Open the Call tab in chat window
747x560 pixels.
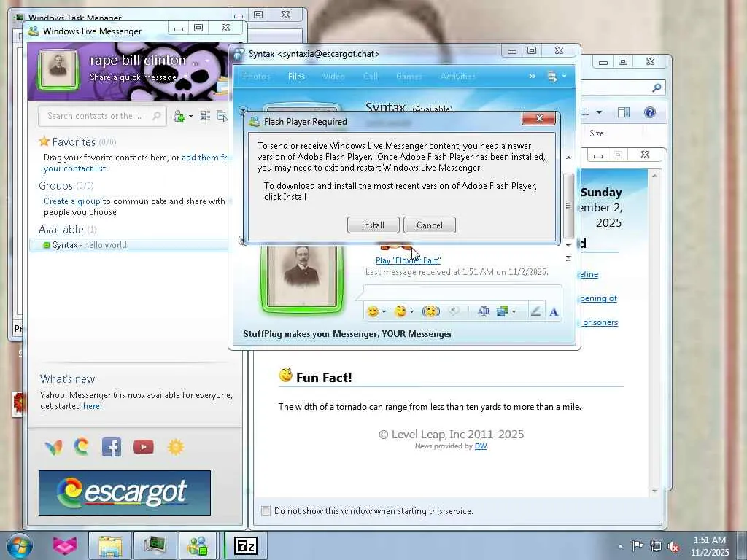coord(371,76)
